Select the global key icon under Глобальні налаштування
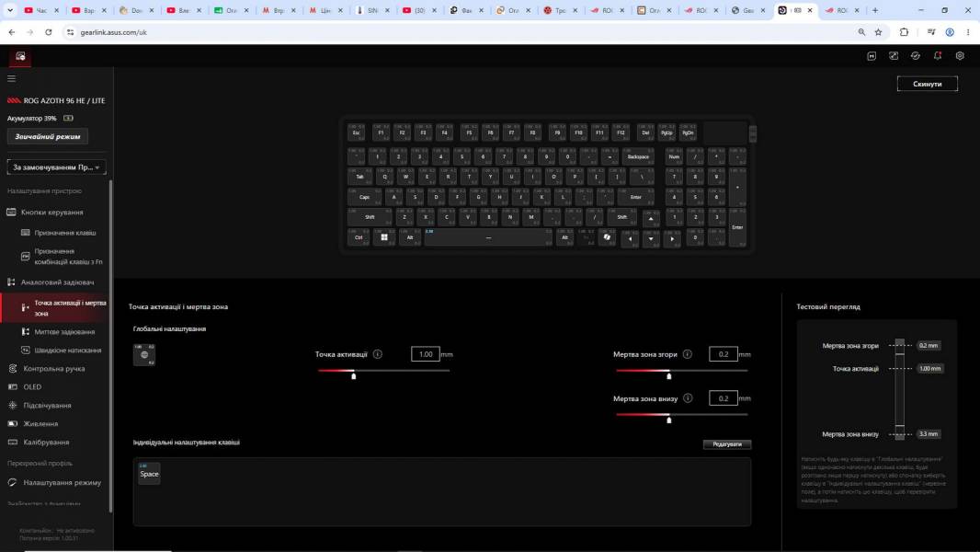The height and width of the screenshot is (552, 980). 144,354
